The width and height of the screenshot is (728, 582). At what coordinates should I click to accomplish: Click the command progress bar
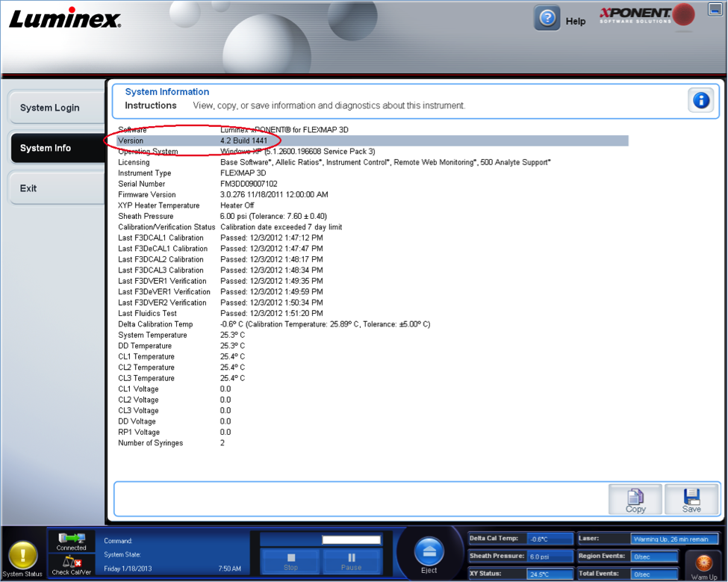[352, 539]
